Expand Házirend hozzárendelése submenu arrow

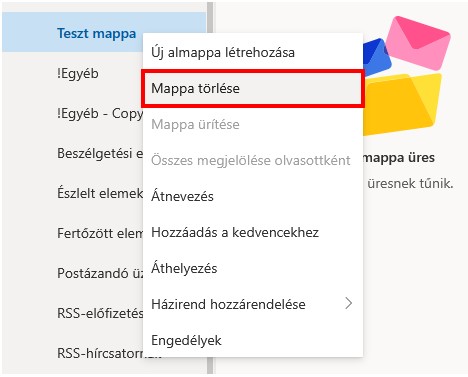[348, 304]
